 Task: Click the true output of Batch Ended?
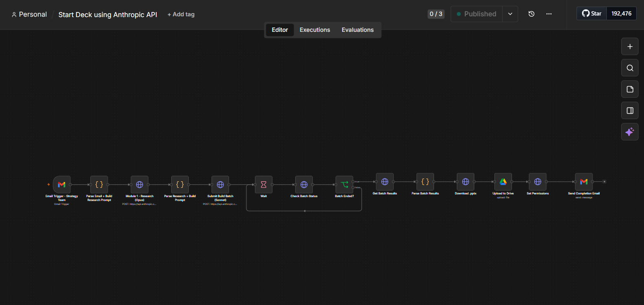point(353,182)
